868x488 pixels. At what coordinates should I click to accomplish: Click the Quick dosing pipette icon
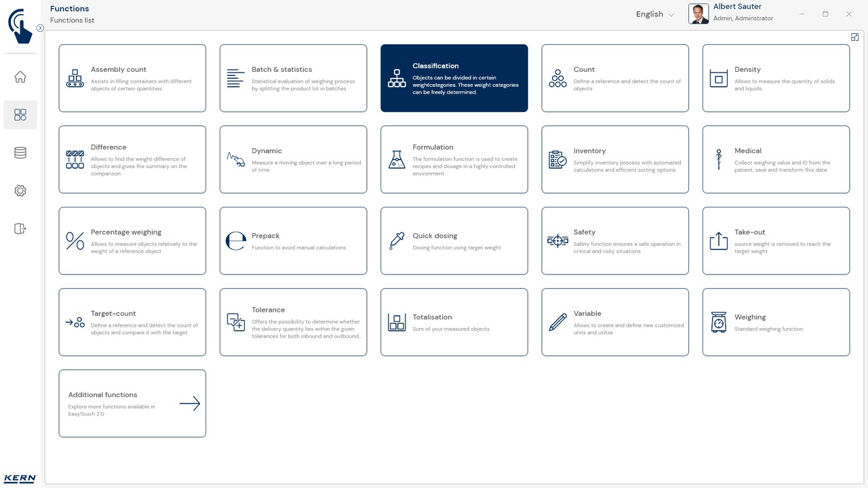(x=397, y=241)
